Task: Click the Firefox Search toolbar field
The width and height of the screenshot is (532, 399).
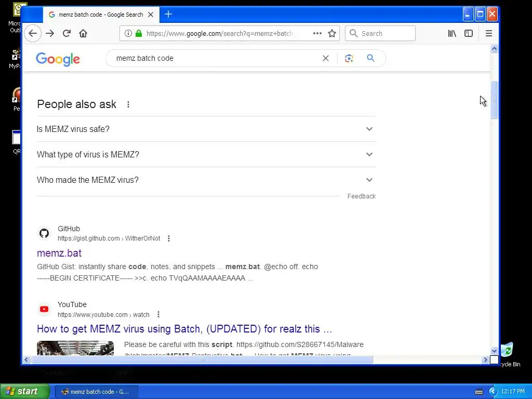Action: (x=380, y=33)
